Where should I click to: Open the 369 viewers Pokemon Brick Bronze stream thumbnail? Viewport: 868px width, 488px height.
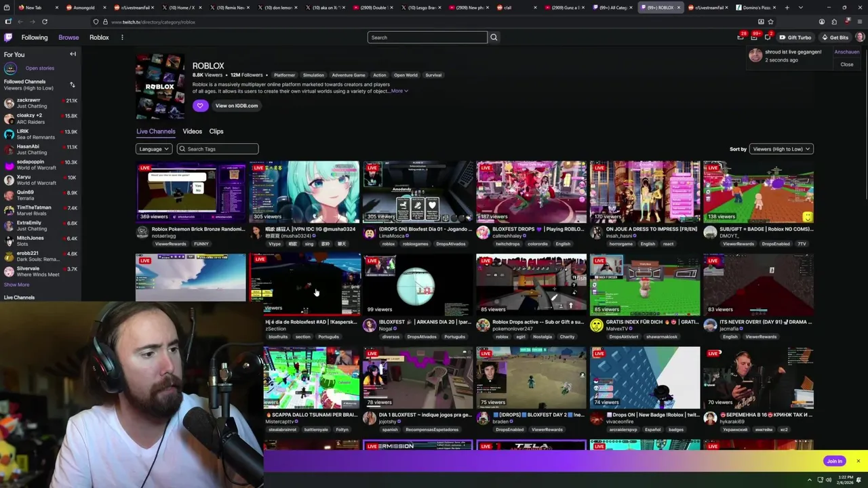191,191
